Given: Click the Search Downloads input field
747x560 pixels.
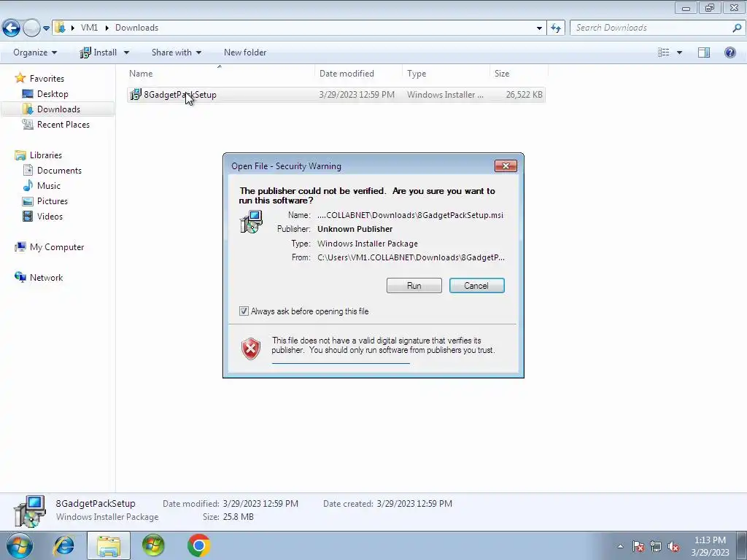Looking at the screenshot, I should click(x=651, y=28).
